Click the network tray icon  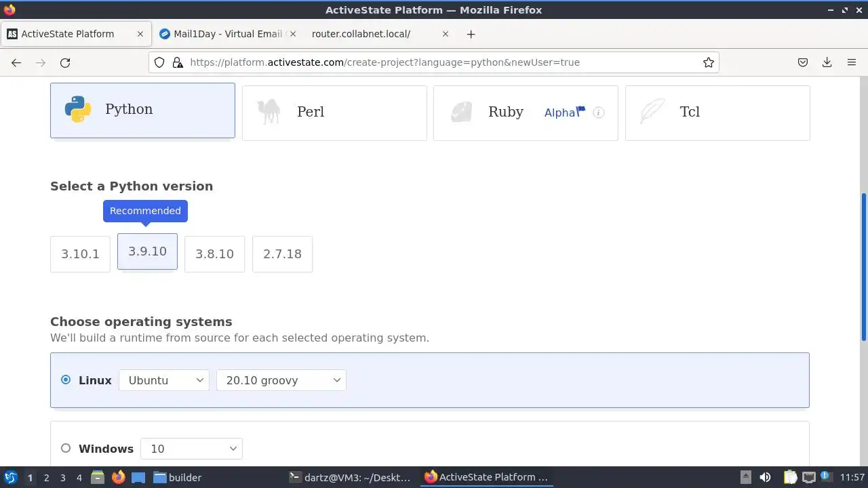808,477
